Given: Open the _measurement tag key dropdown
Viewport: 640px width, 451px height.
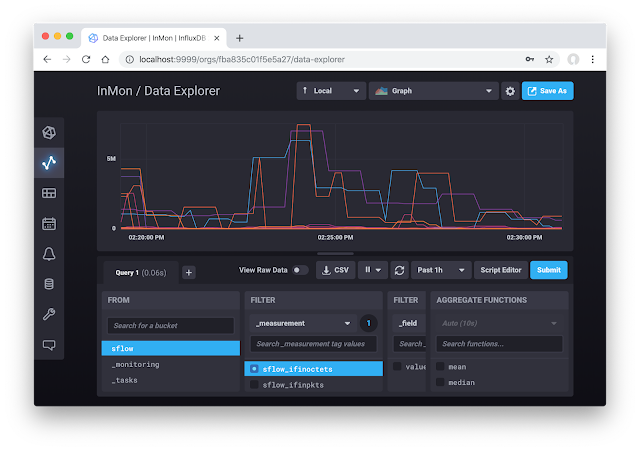Looking at the screenshot, I should 303,323.
